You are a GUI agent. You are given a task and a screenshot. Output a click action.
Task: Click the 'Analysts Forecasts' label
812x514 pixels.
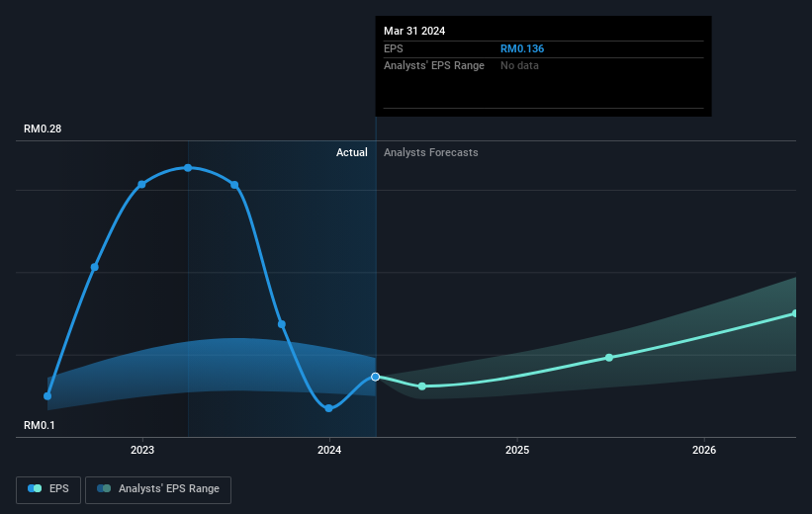click(431, 152)
